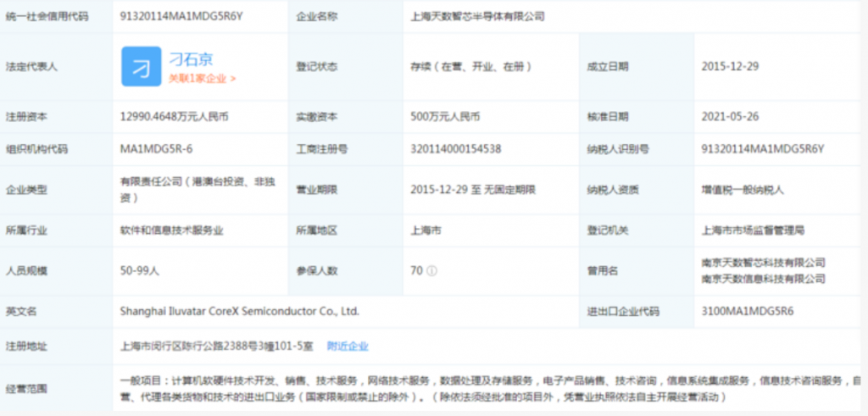Click the info icon beside 参保人数 70
This screenshot has height=416, width=868.
[x=432, y=271]
